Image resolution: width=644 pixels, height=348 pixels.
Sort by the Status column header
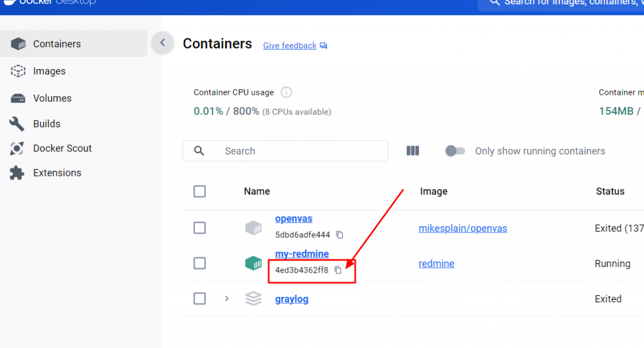pyautogui.click(x=610, y=191)
